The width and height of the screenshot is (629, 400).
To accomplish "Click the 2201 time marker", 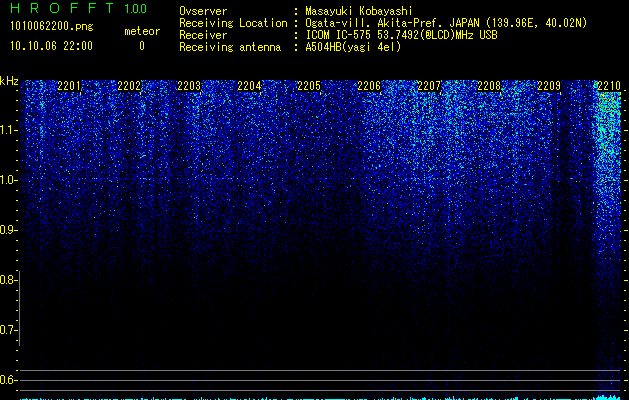I will tap(69, 86).
